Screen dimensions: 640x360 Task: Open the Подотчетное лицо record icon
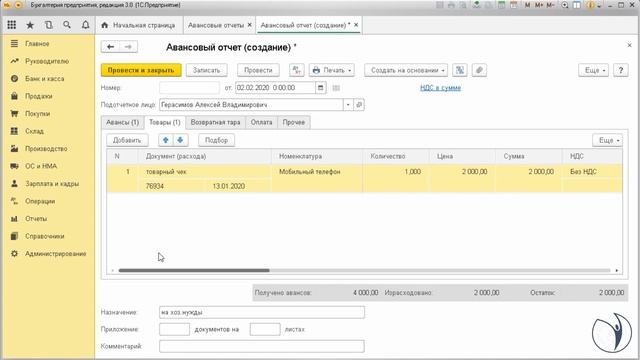[359, 105]
